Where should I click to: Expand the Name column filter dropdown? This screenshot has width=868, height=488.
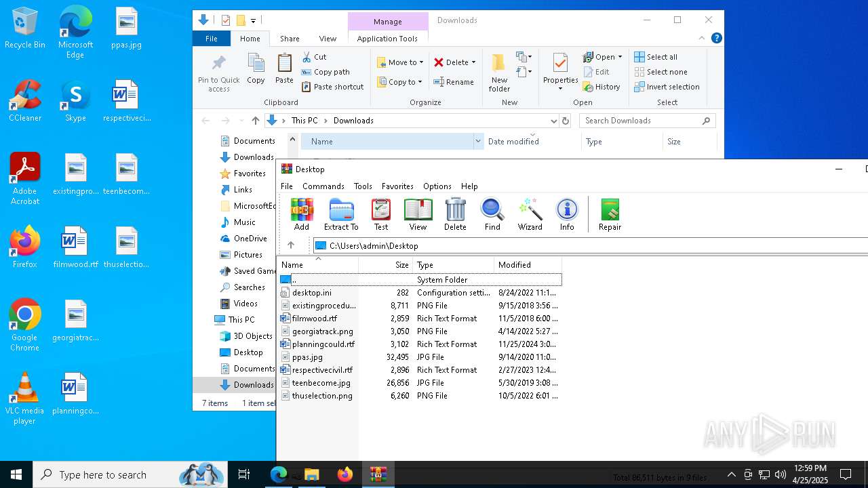coord(478,142)
